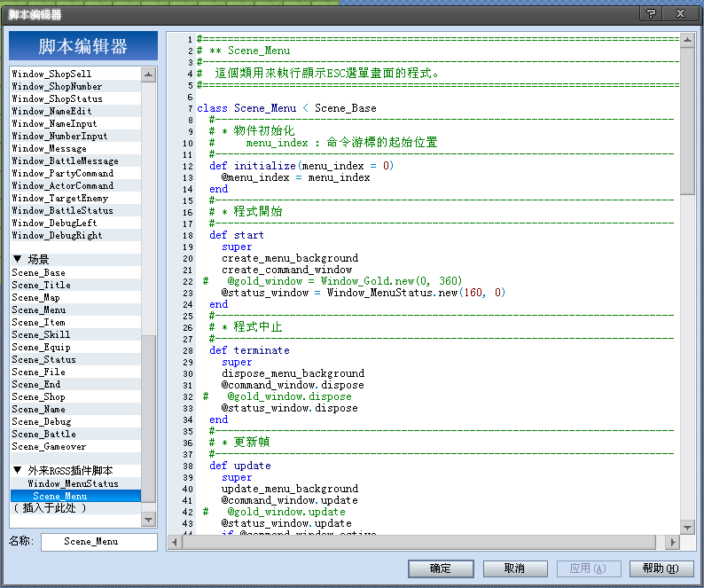Click code line 'def start'

(x=236, y=235)
